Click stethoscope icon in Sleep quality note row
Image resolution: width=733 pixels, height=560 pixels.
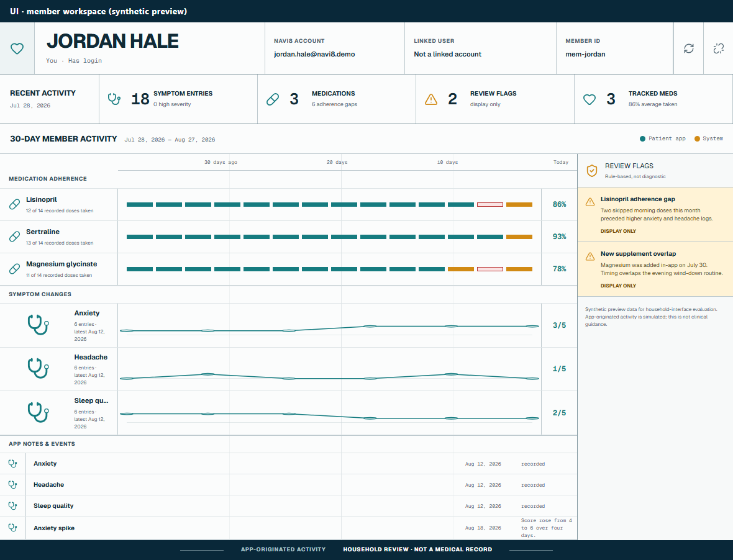pos(13,506)
